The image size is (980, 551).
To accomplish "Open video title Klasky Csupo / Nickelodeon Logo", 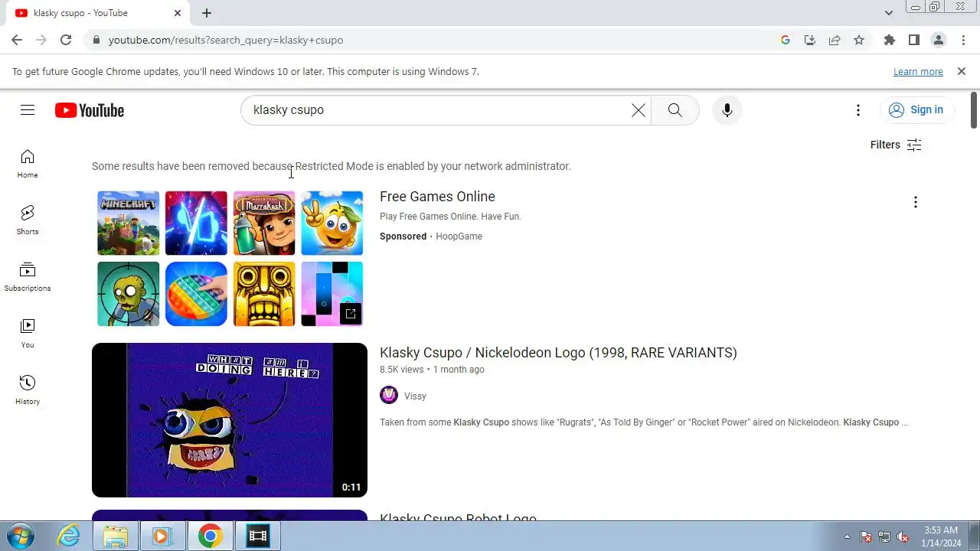I will coord(558,353).
